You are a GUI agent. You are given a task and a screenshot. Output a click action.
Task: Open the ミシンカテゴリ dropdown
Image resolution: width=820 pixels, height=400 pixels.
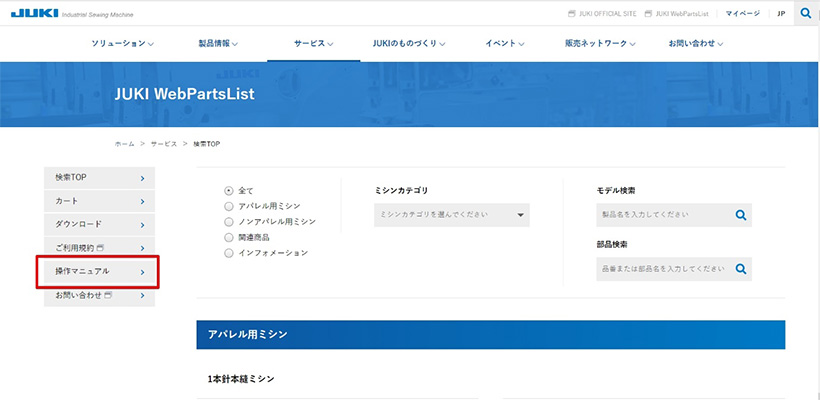click(x=452, y=215)
